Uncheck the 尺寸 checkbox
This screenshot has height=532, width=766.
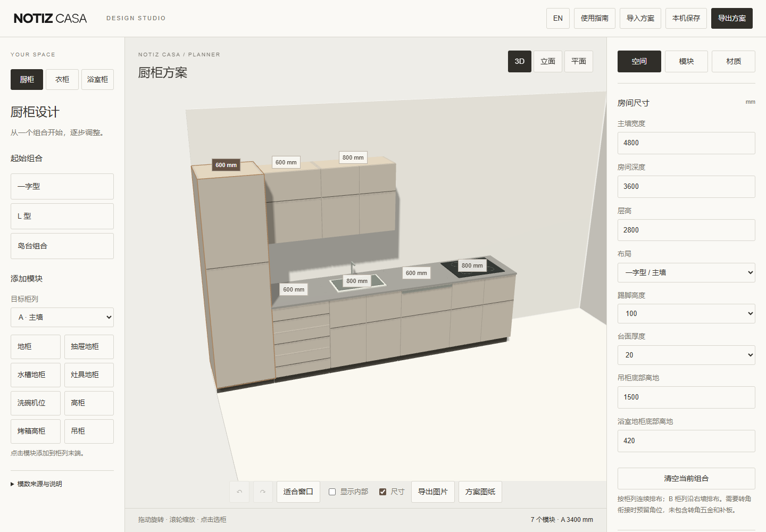[x=382, y=492]
